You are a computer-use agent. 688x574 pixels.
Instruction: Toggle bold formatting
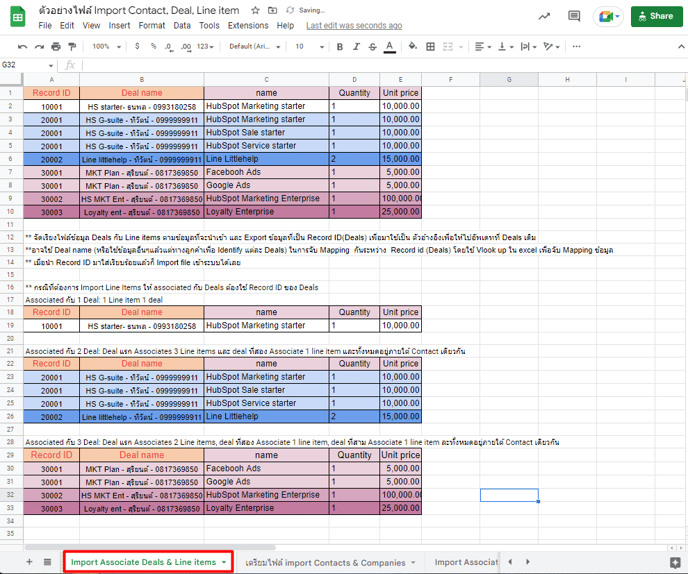pos(340,47)
